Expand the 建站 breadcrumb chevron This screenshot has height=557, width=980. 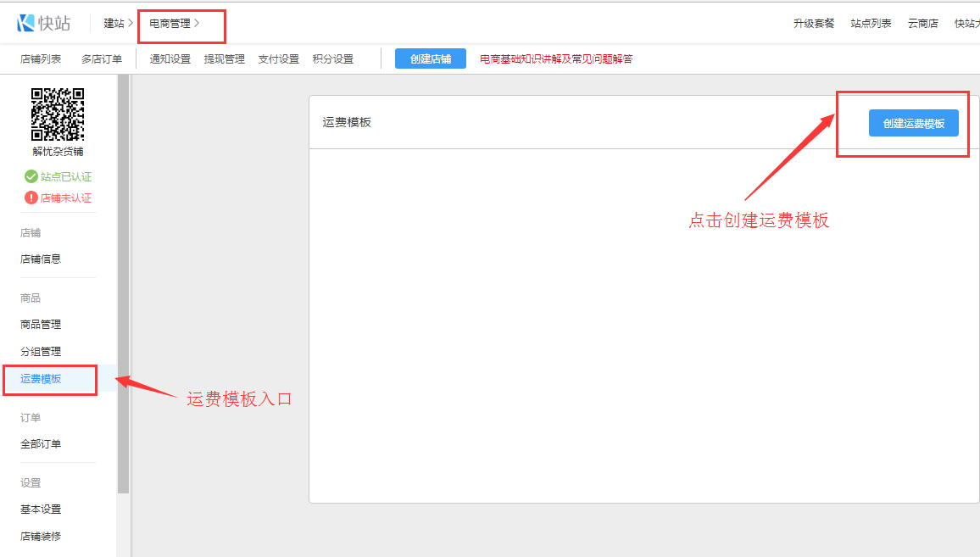coord(130,23)
